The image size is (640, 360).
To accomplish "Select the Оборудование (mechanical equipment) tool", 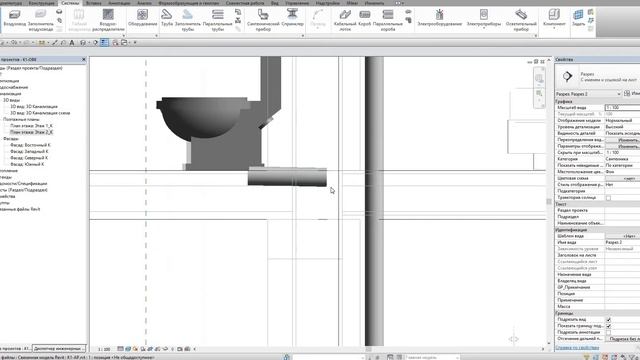I will (142, 18).
